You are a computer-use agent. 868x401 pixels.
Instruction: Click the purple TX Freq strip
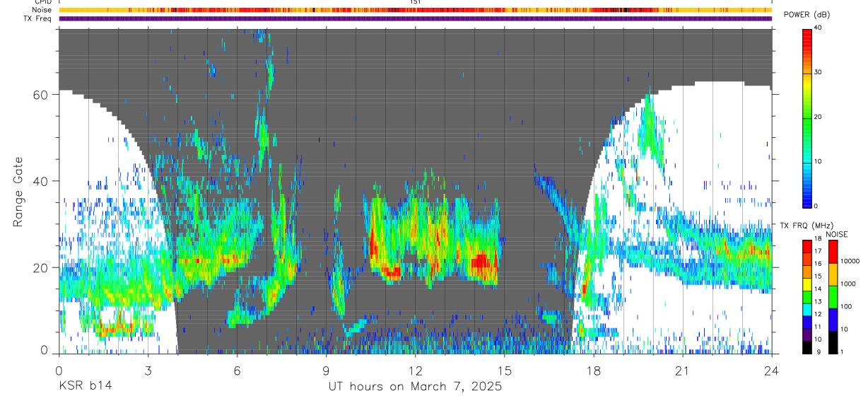click(x=415, y=18)
